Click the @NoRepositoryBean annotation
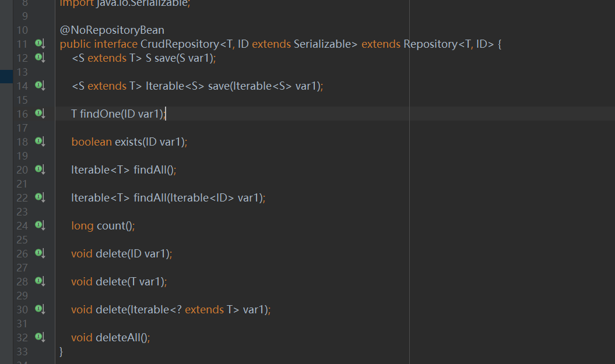Image resolution: width=615 pixels, height=364 pixels. coord(112,30)
